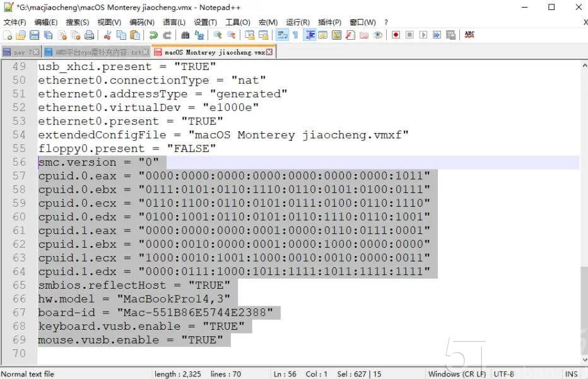Create a new file
Image resolution: width=588 pixels, height=379 pixels.
[7, 35]
